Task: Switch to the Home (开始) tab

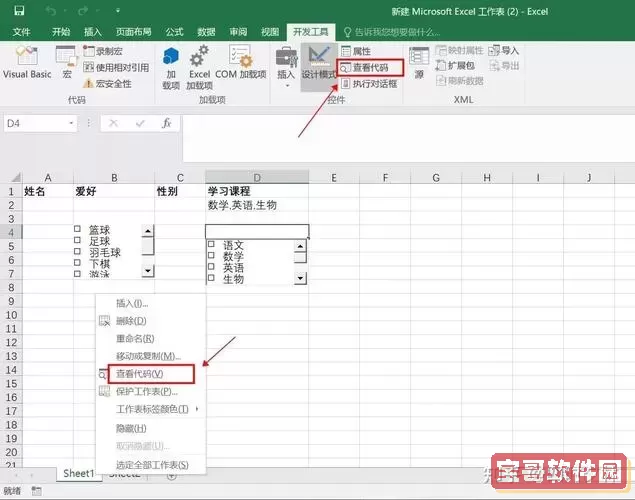Action: coord(61,32)
